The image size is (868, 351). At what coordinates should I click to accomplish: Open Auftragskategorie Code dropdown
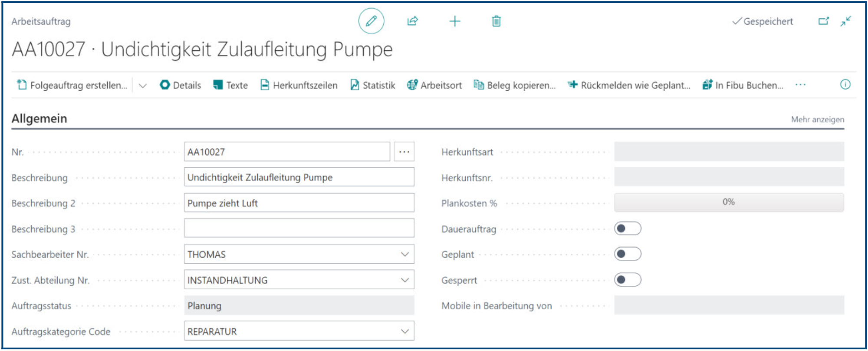pyautogui.click(x=404, y=331)
